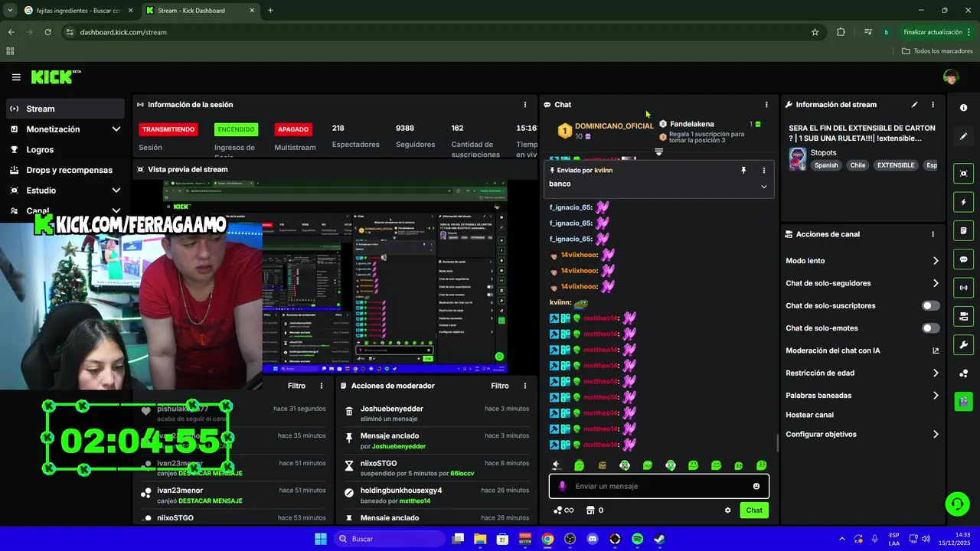Click username DOMINICANO_OFICIAL in leaderboard
Image resolution: width=980 pixels, height=551 pixels.
pyautogui.click(x=614, y=126)
